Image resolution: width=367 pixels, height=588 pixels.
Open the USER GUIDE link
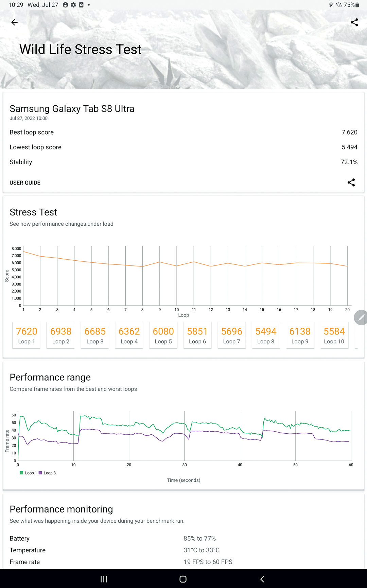(x=25, y=183)
